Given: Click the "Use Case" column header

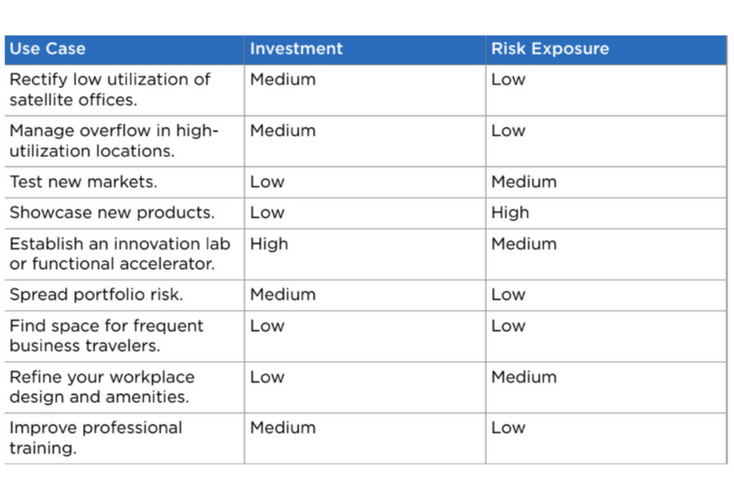Looking at the screenshot, I should (x=48, y=49).
